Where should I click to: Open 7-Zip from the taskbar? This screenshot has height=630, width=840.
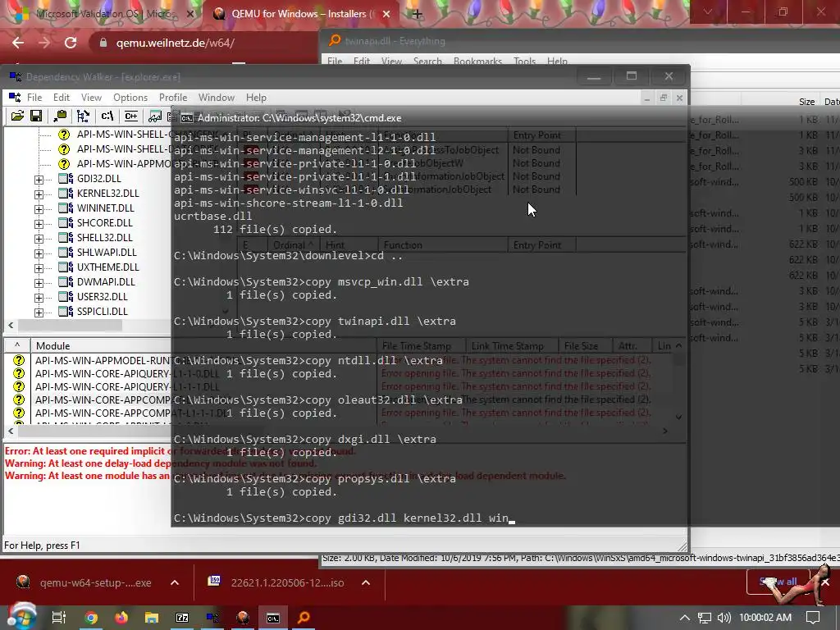[182, 618]
